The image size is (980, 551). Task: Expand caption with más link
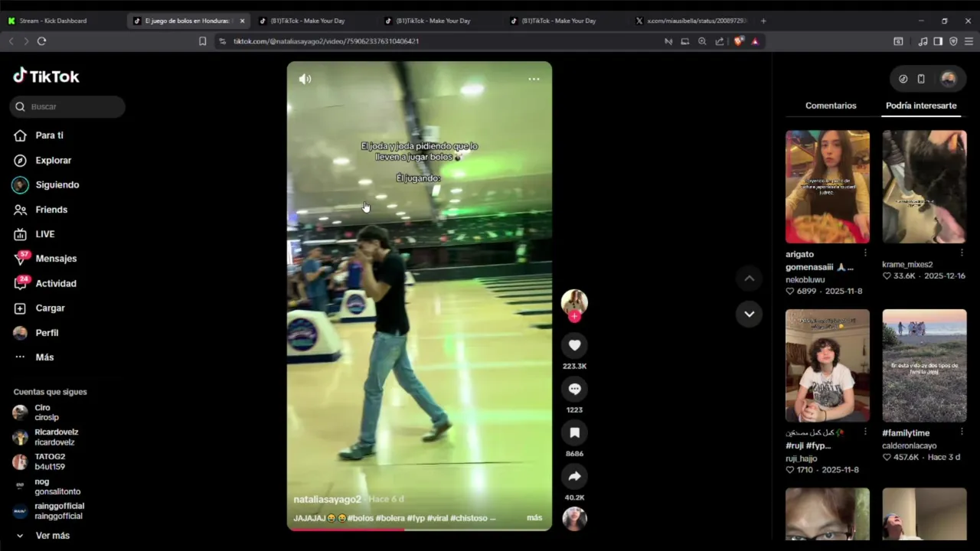click(x=534, y=518)
